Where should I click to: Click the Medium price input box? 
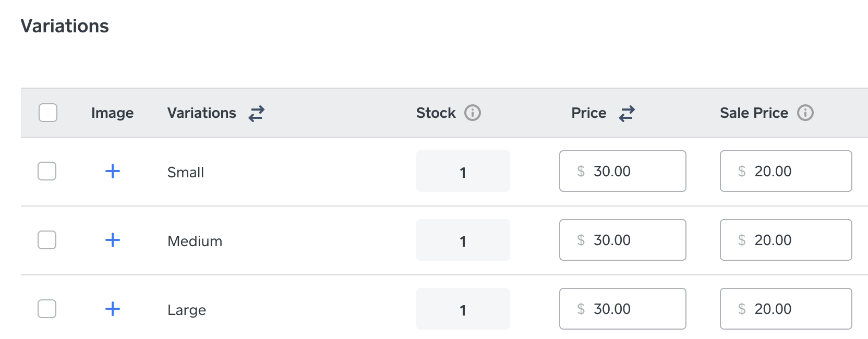[x=622, y=240]
